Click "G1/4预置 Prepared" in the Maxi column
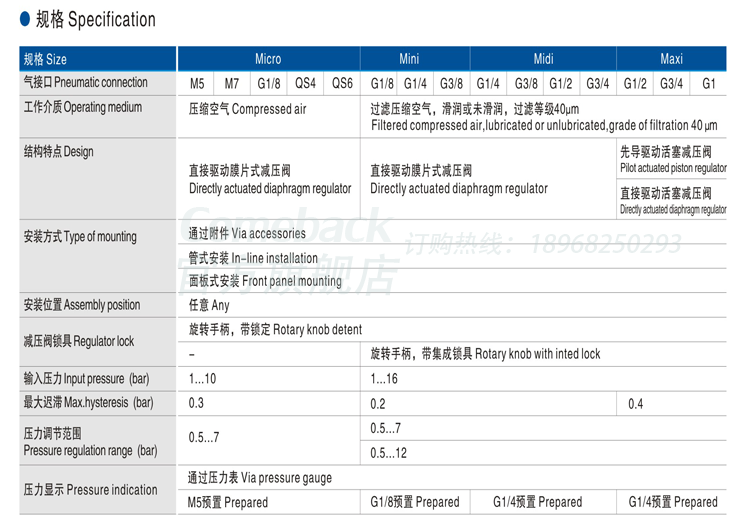The width and height of the screenshot is (750, 528). (672, 502)
